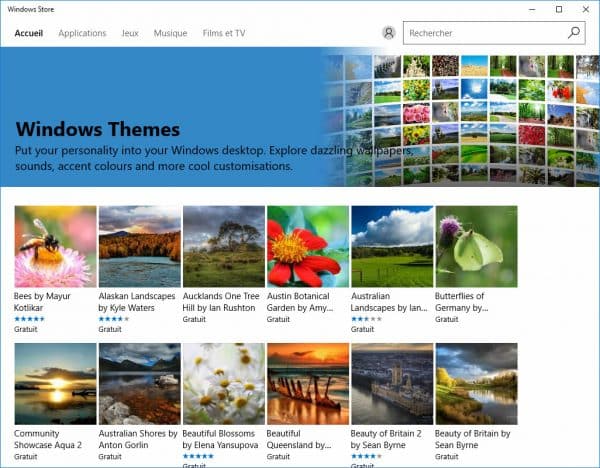
Task: Click inside the Rechercher search field
Action: pos(480,33)
